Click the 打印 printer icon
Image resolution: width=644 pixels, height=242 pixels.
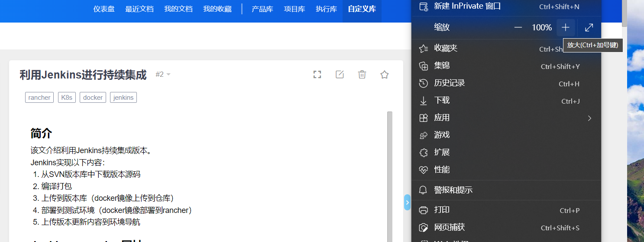pyautogui.click(x=424, y=210)
